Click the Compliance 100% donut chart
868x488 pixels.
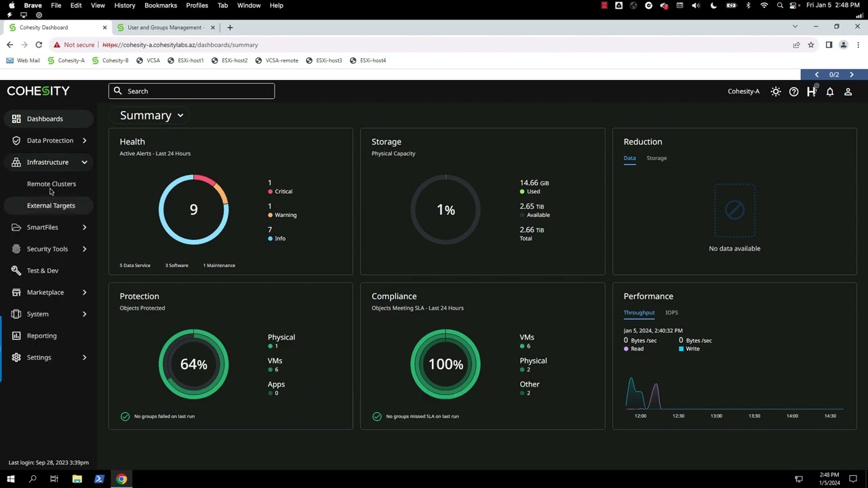pos(446,364)
